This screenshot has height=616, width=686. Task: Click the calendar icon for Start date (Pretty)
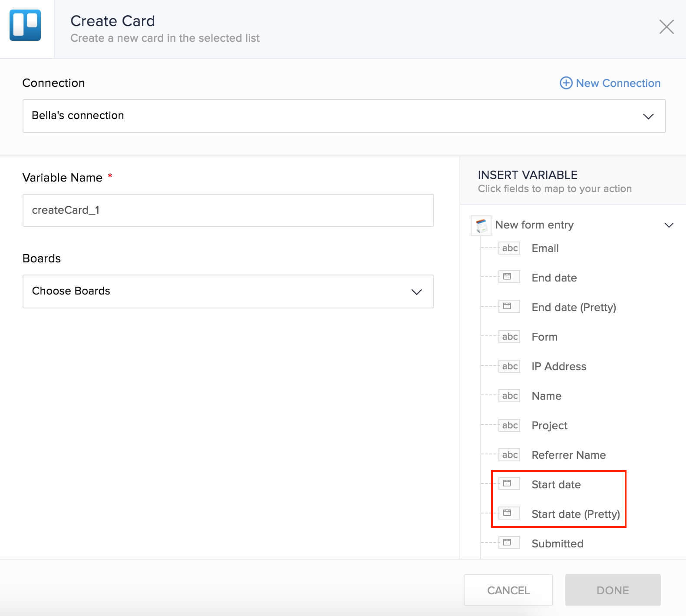coord(509,513)
